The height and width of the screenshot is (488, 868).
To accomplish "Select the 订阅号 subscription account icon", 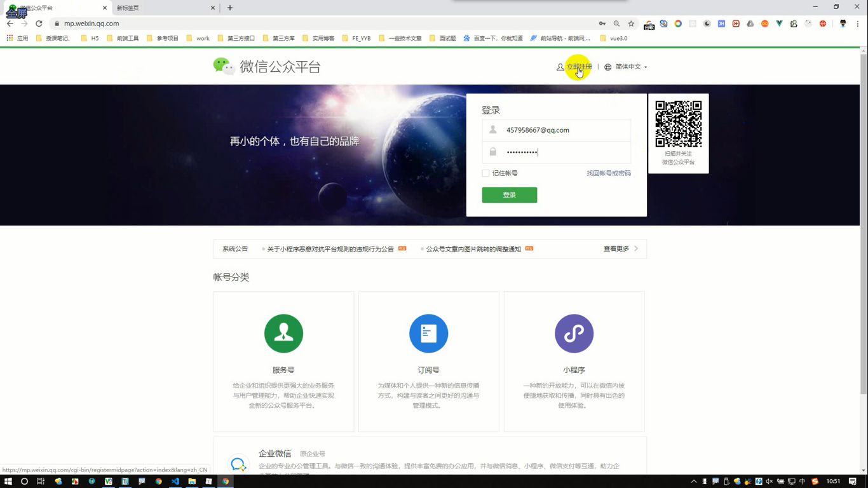I will 428,333.
